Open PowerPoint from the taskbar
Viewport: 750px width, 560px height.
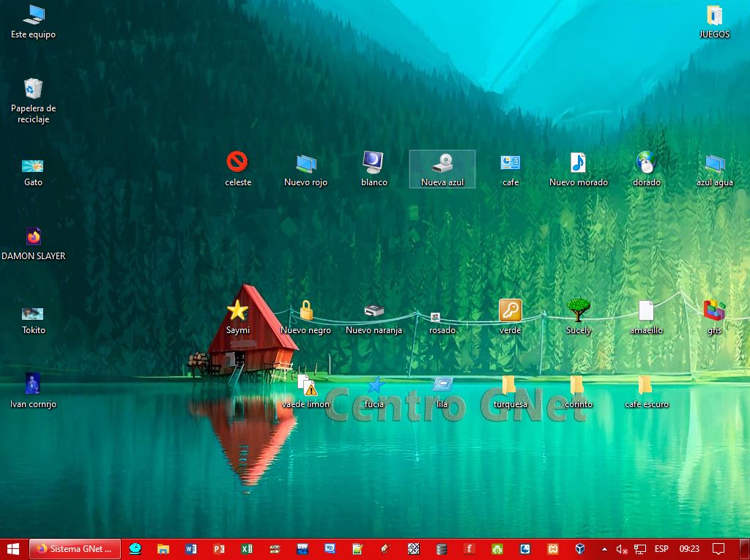[x=219, y=548]
